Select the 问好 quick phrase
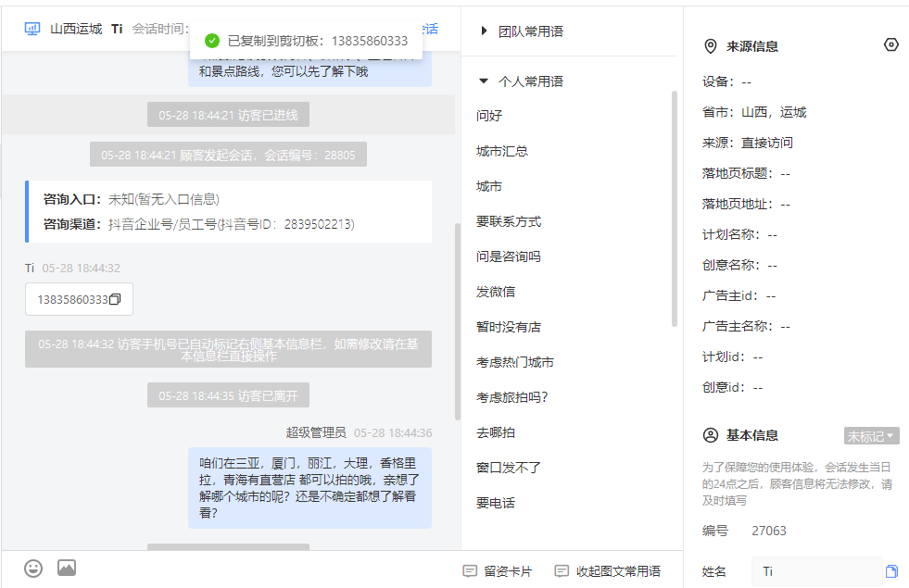The image size is (909, 588). click(489, 115)
